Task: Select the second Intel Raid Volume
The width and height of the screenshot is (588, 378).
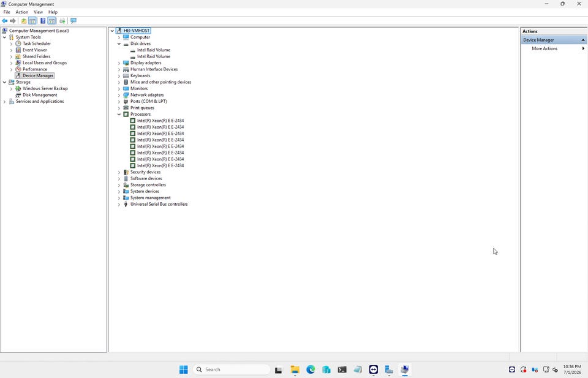Action: click(x=153, y=56)
